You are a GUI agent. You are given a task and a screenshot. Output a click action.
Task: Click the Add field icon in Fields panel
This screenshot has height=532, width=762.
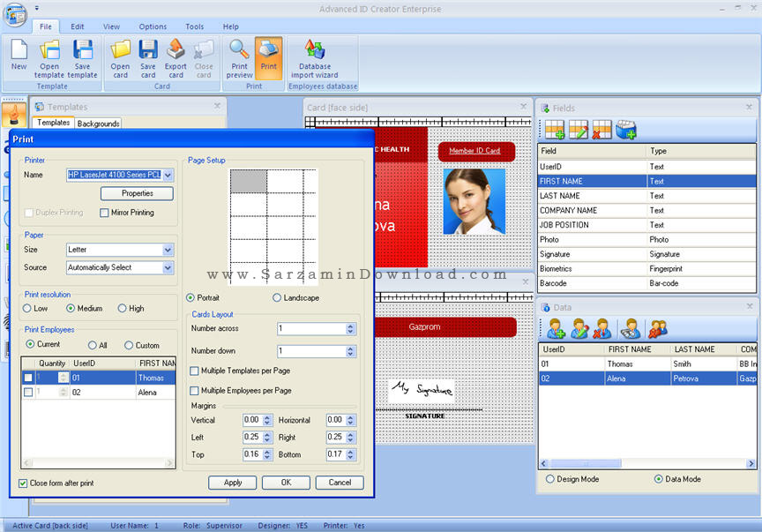[555, 130]
